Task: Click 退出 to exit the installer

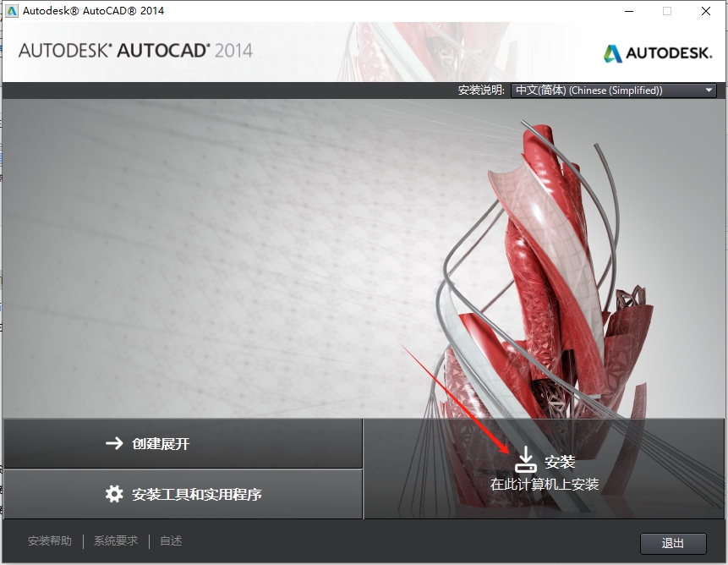Action: [672, 544]
